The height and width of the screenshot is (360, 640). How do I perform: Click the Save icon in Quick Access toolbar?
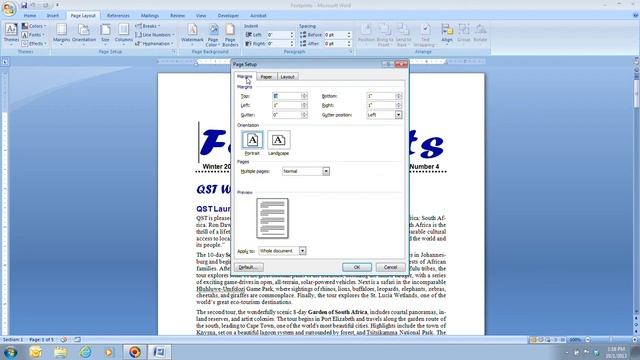point(24,5)
